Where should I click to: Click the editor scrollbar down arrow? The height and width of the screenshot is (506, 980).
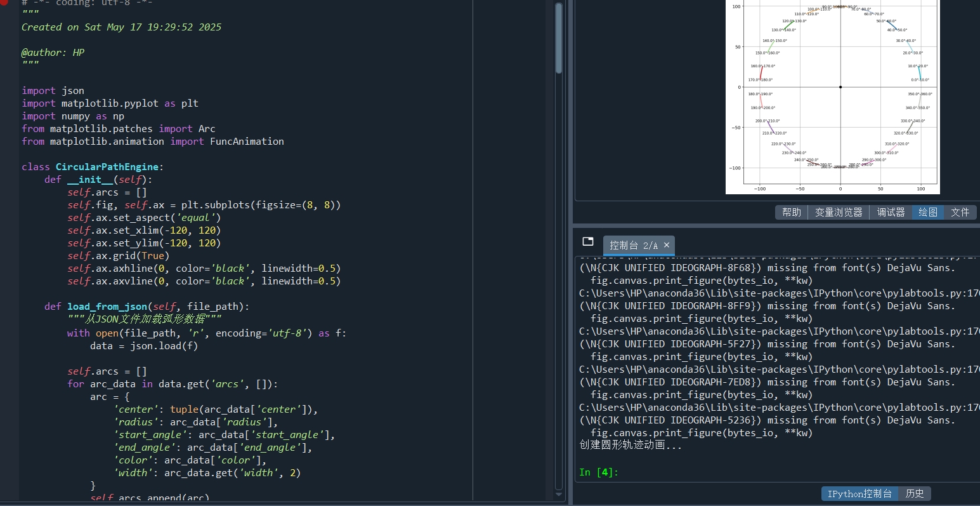point(559,494)
